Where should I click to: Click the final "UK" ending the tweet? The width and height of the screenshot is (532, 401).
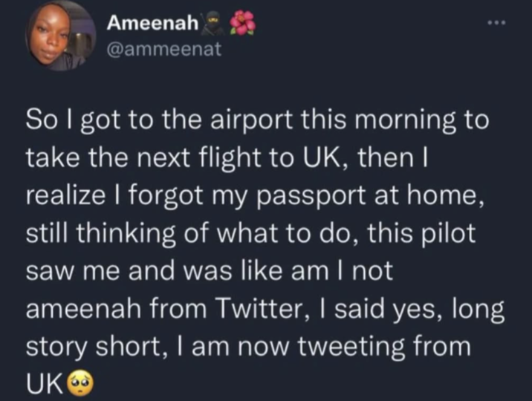pyautogui.click(x=45, y=385)
